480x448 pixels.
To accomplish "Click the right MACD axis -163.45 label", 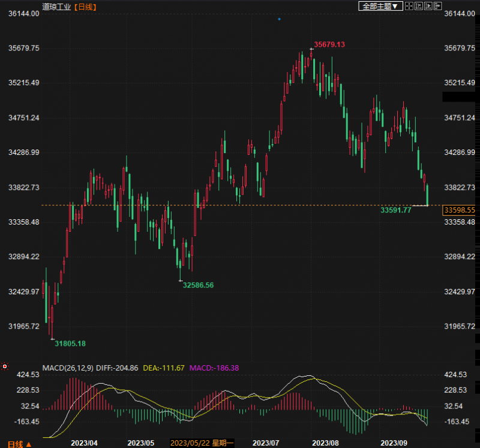I will coord(456,422).
